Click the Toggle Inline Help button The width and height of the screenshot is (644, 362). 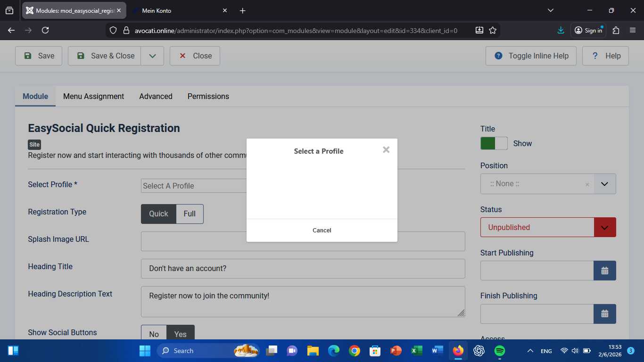[x=531, y=56]
